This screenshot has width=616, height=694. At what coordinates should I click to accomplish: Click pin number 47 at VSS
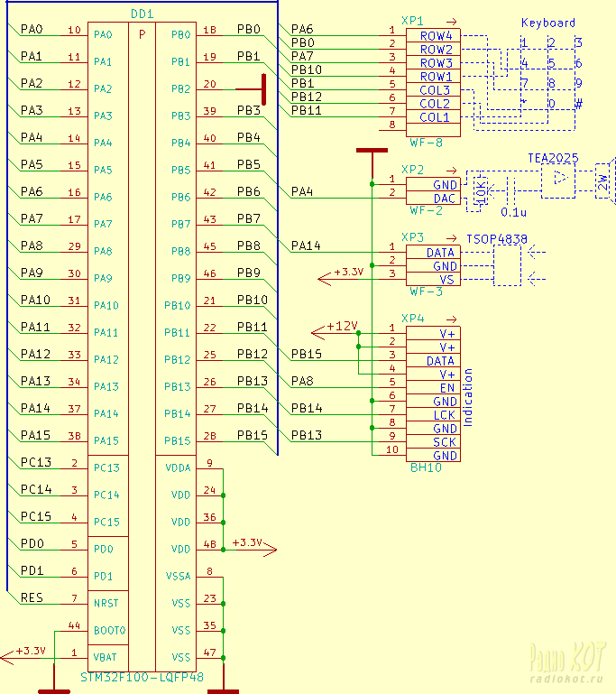click(209, 652)
